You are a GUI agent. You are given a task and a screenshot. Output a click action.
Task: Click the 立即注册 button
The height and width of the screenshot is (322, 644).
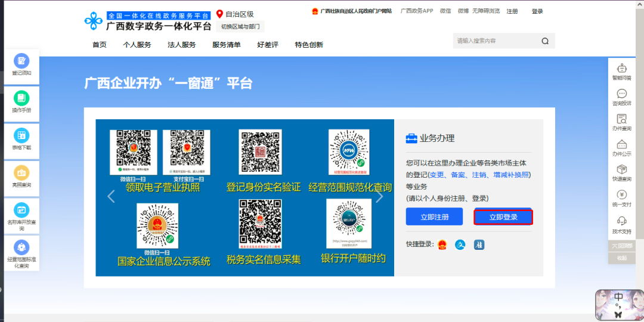point(434,216)
